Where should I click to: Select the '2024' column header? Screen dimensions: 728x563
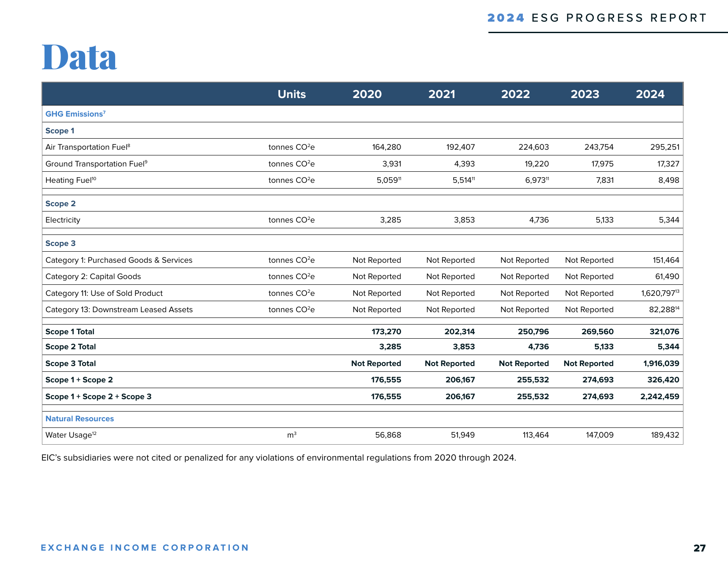pyautogui.click(x=650, y=94)
